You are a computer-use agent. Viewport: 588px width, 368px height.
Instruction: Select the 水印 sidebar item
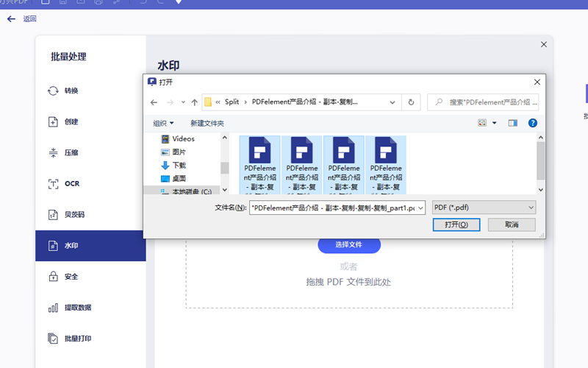pos(90,246)
